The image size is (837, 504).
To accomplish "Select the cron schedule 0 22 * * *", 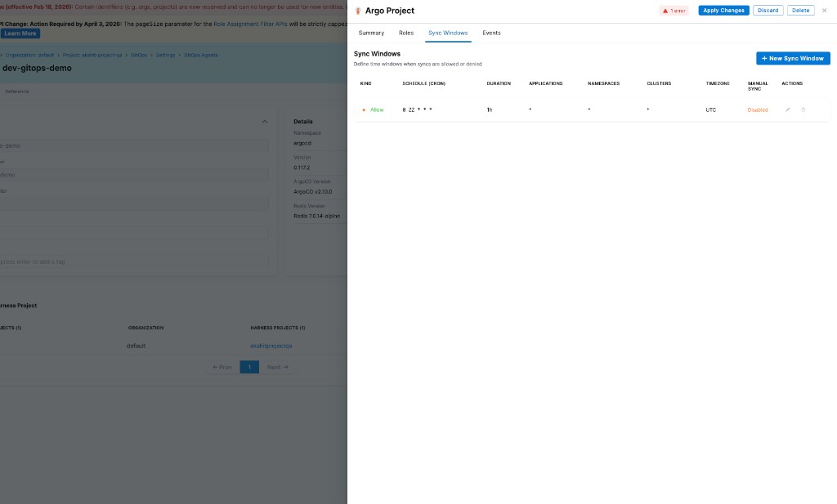I will (x=417, y=109).
